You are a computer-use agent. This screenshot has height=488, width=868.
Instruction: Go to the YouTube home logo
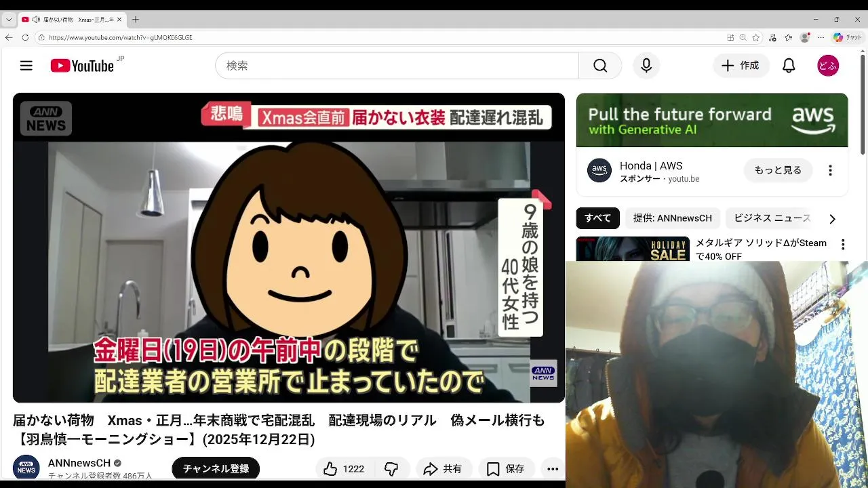[82, 66]
